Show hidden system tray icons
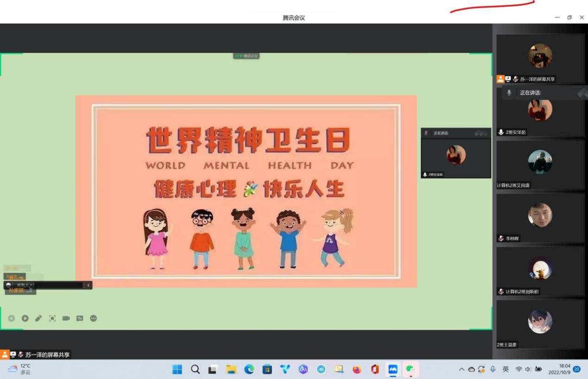Viewport: 588px width, 379px height. pyautogui.click(x=462, y=369)
